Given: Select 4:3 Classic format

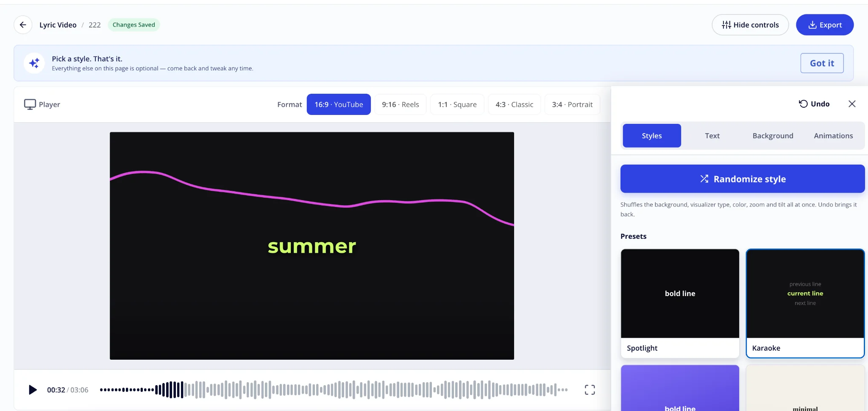Looking at the screenshot, I should (x=514, y=104).
